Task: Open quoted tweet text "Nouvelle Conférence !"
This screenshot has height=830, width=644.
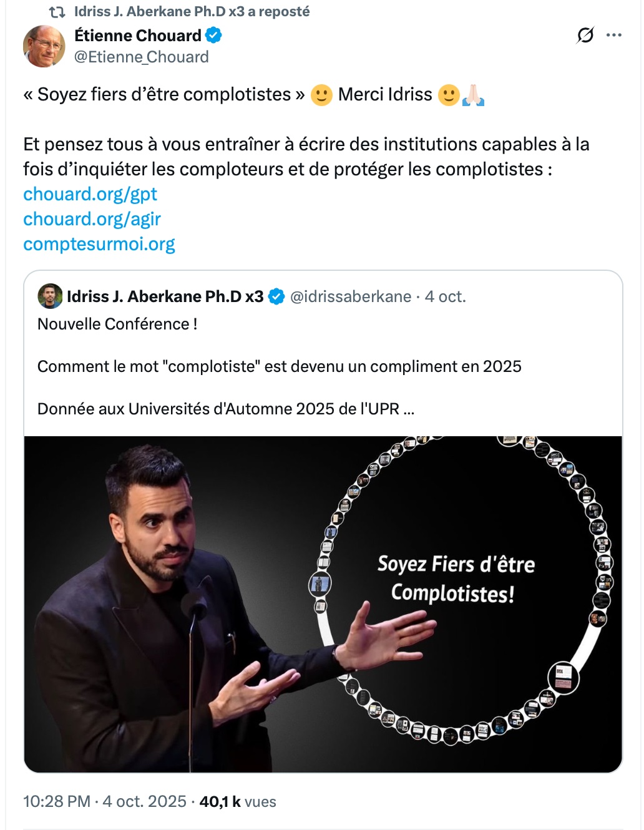Action: coord(117,325)
